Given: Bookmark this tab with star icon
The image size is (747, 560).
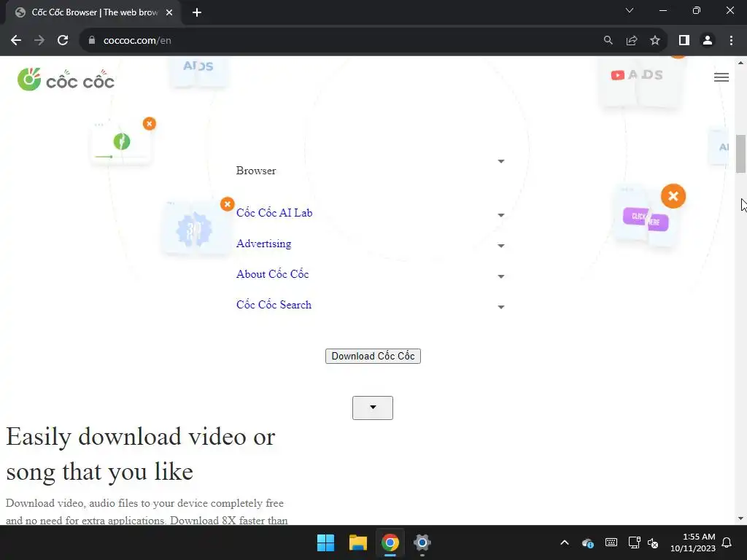Looking at the screenshot, I should pos(655,41).
